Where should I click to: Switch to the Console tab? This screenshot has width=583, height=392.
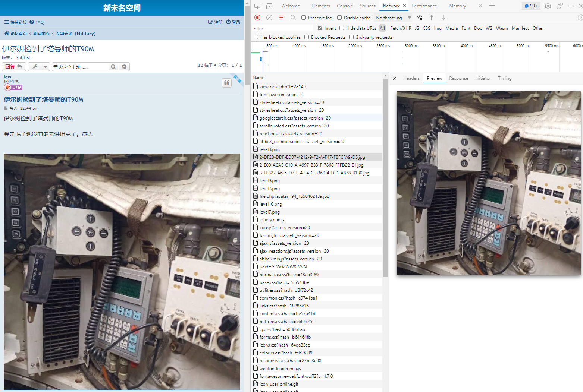pos(345,6)
